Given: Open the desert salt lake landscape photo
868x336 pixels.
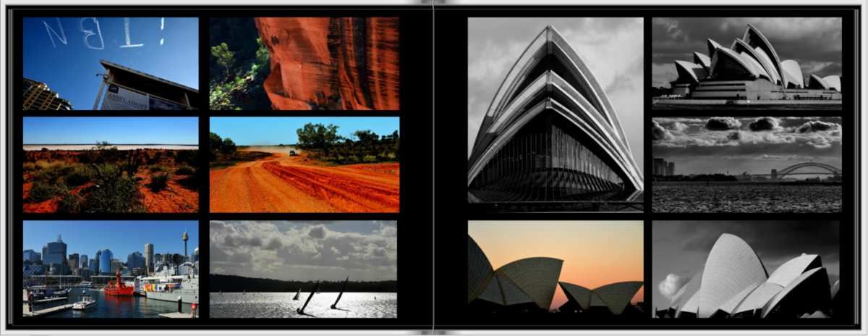Looking at the screenshot, I should tap(111, 165).
